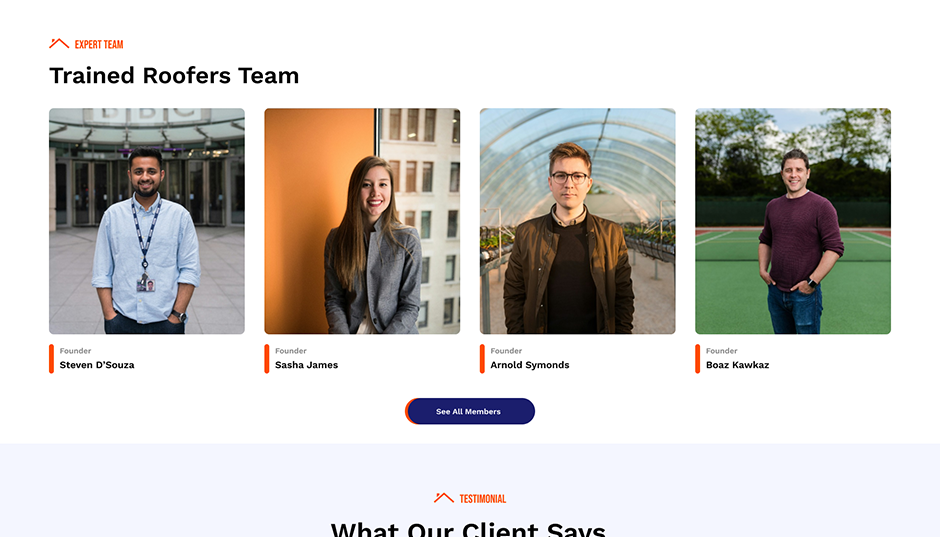Click the Testimonial label text
Image resolution: width=940 pixels, height=537 pixels.
pyautogui.click(x=483, y=499)
